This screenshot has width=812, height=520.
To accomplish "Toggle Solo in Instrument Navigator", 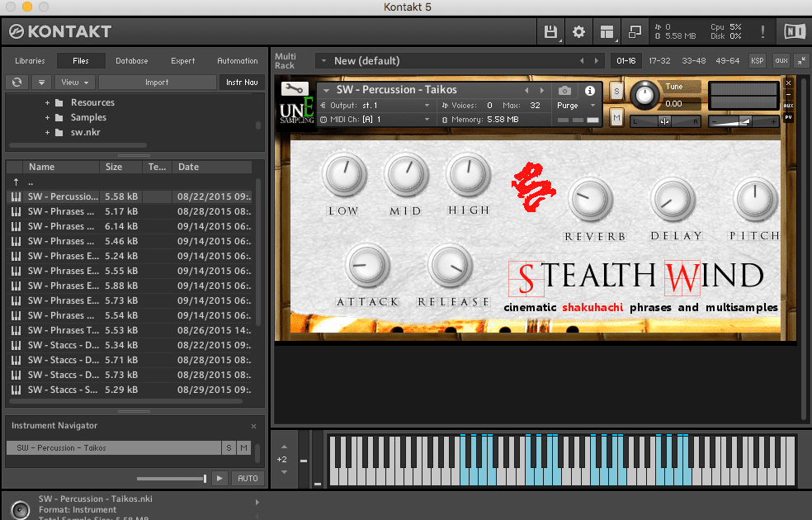I will (229, 448).
